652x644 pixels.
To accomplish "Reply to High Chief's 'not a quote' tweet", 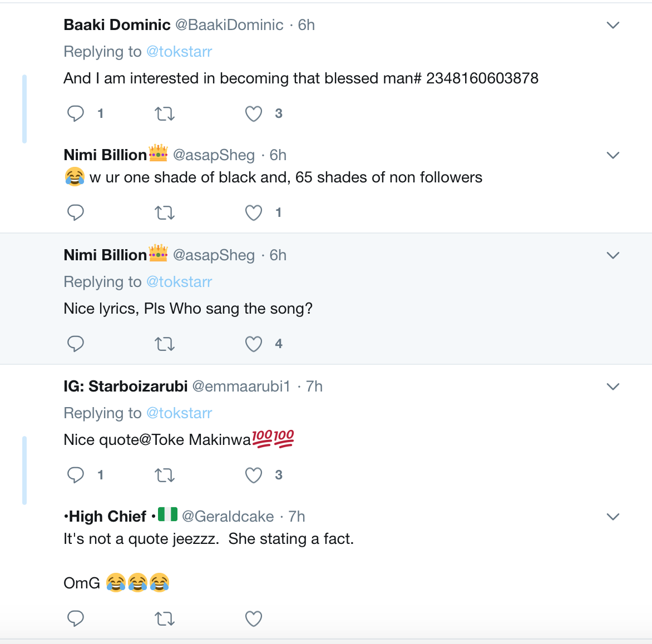I will (76, 618).
